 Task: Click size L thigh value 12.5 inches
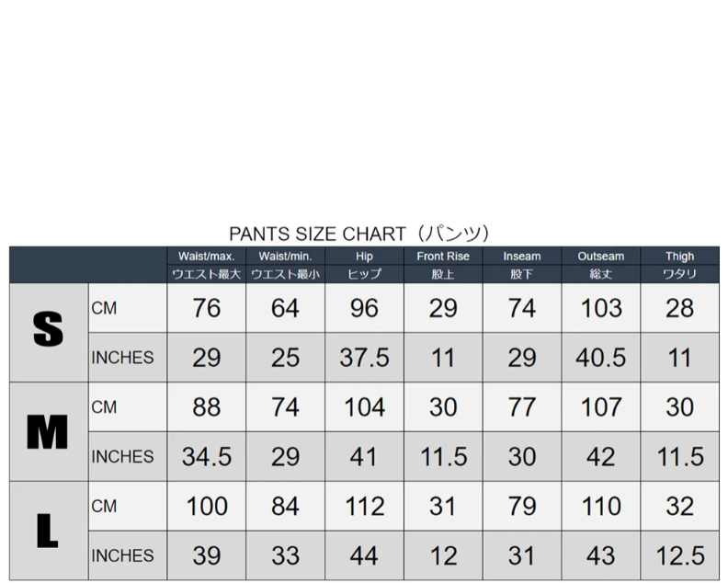tap(679, 556)
